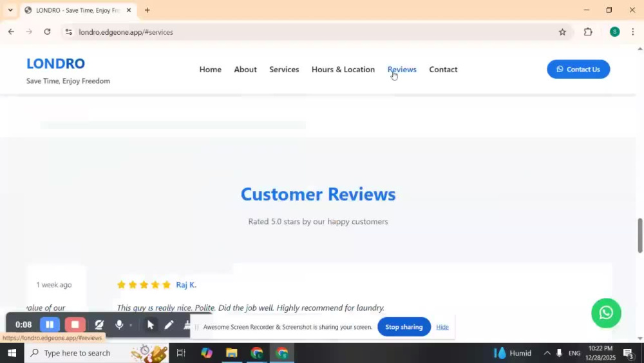Click the LONDRO logo

pos(56,63)
